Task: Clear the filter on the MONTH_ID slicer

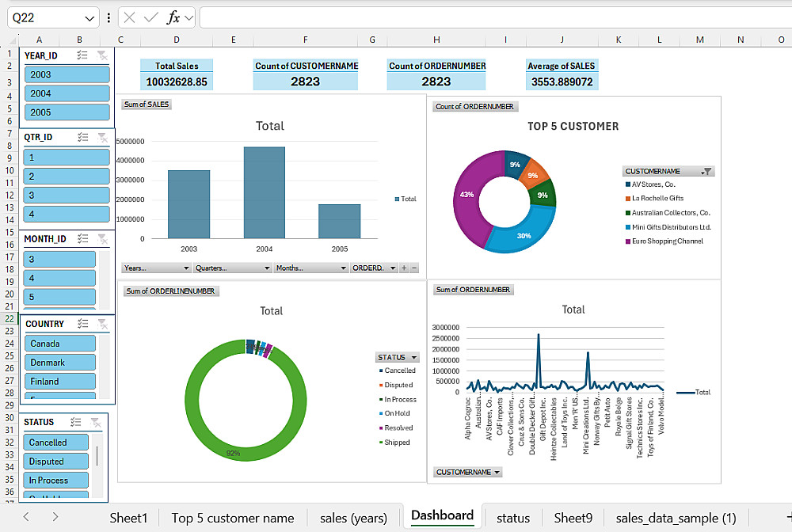Action: 102,239
